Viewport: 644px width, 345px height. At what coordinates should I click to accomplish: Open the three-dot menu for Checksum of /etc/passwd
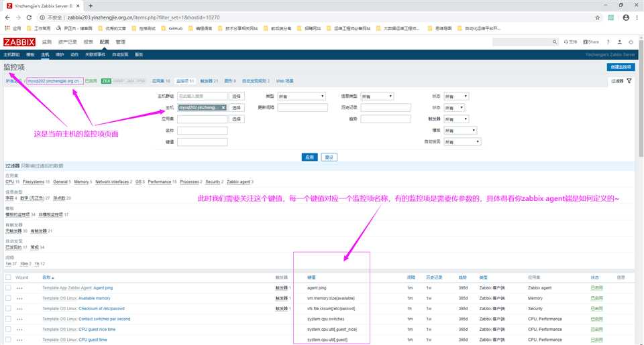click(19, 308)
